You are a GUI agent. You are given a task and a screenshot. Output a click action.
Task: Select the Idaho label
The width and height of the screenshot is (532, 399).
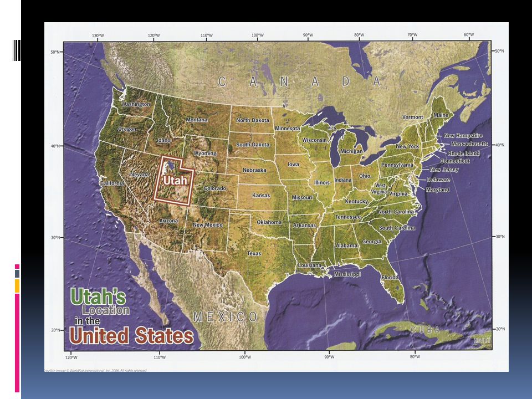(163, 140)
